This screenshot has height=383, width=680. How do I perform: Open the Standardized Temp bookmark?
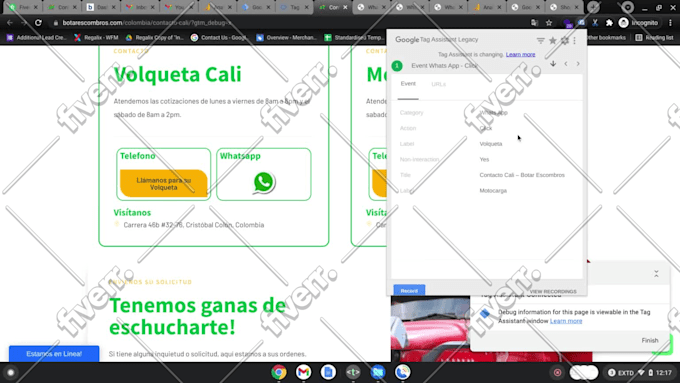point(354,38)
